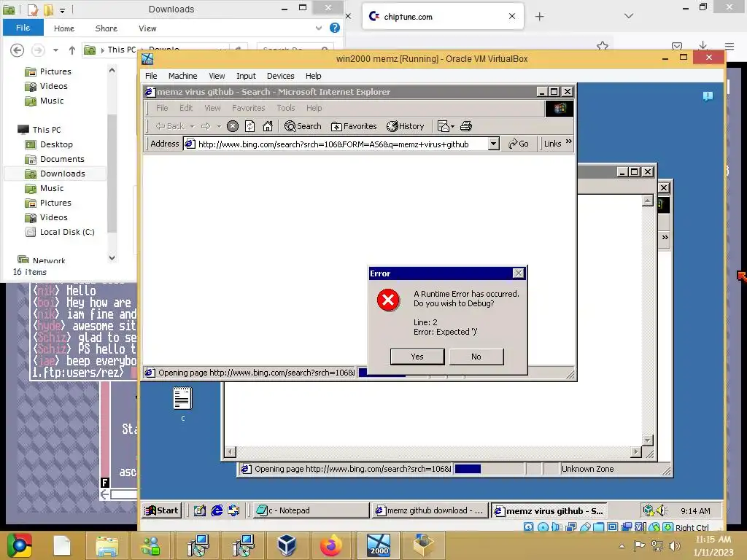Open the Search pane in Internet Explorer
747x560 pixels.
point(303,126)
